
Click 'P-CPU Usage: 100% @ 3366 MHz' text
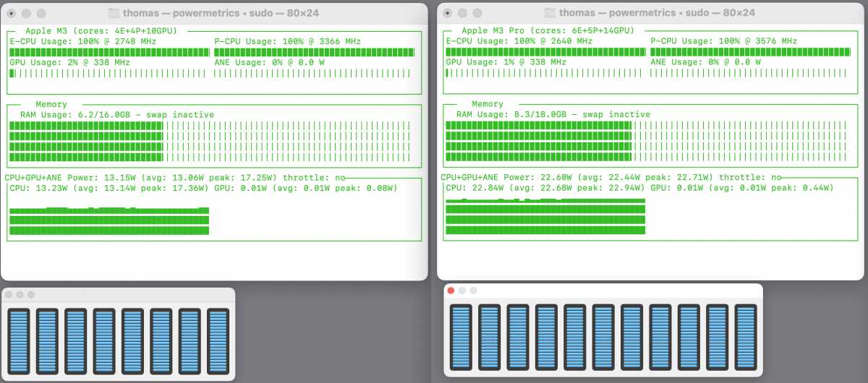pyautogui.click(x=288, y=41)
